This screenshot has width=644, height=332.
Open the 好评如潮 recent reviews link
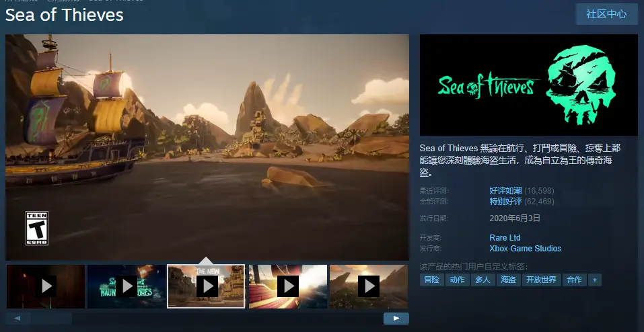[505, 191]
